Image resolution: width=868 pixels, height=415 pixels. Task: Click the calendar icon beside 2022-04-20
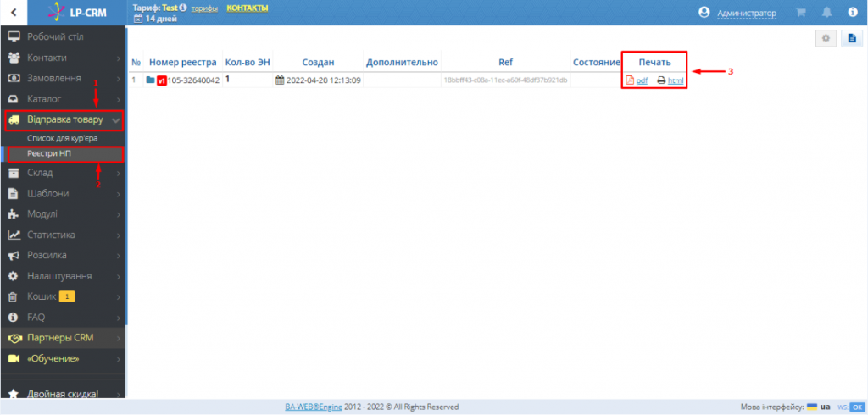[280, 80]
